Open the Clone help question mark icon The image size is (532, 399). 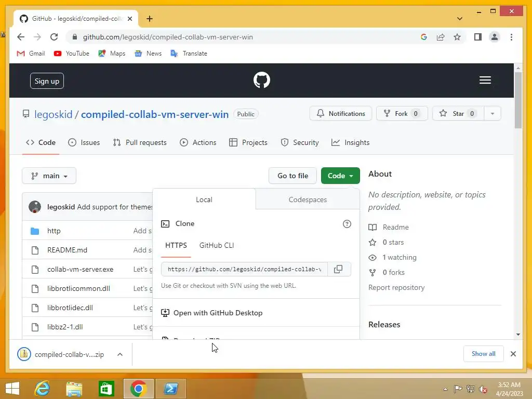coord(347,224)
